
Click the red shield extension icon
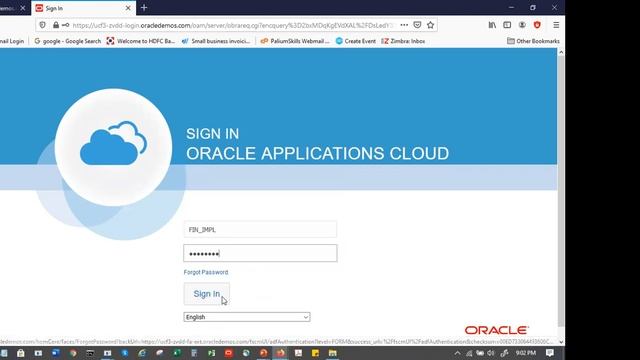pos(537,25)
